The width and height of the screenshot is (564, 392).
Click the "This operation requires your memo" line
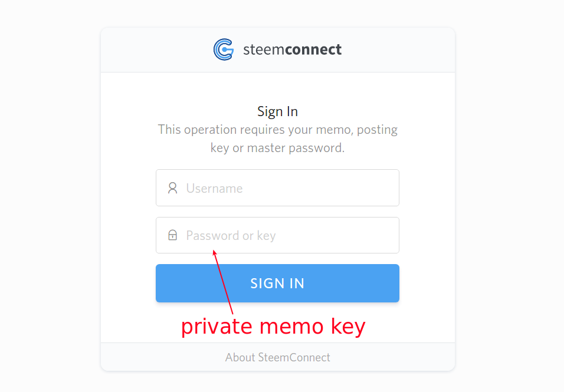277,130
